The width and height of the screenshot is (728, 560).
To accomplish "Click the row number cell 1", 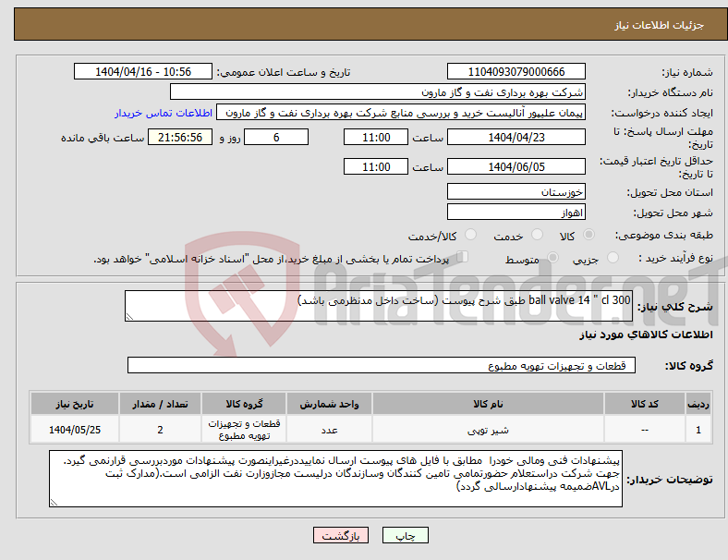I will (698, 430).
